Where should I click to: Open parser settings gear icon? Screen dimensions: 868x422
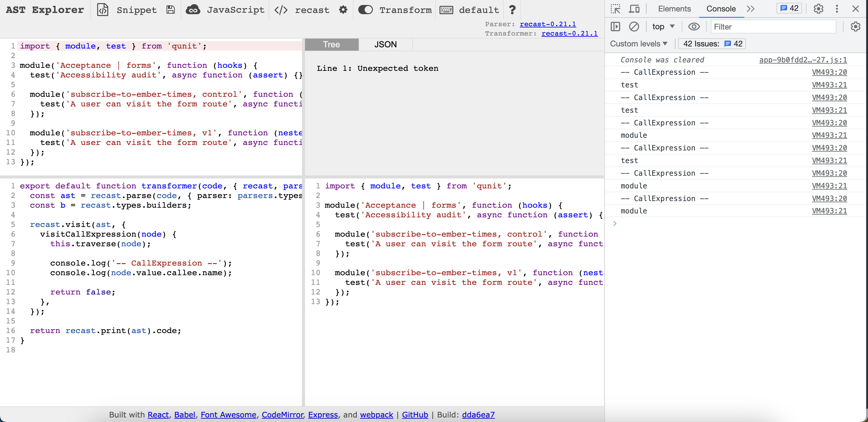[x=343, y=10]
